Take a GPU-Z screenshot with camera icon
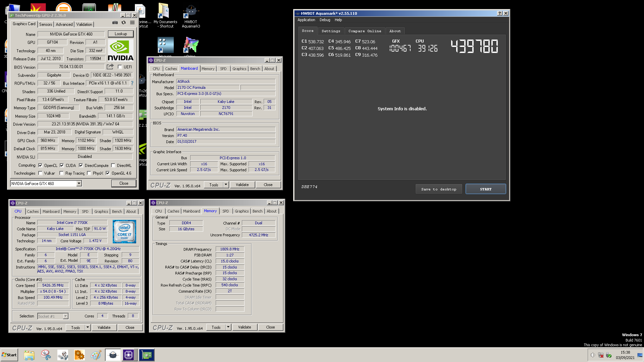Viewport: 644px width, 362px height. click(115, 23)
